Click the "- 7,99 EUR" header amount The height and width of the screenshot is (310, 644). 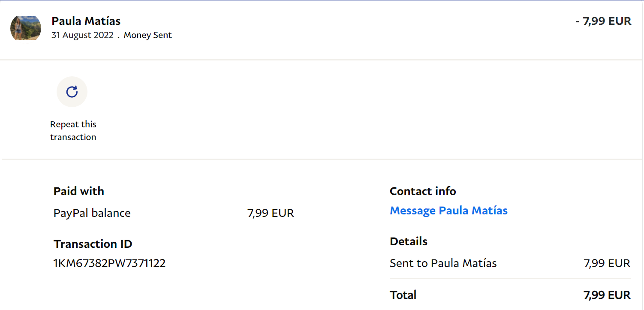(603, 21)
